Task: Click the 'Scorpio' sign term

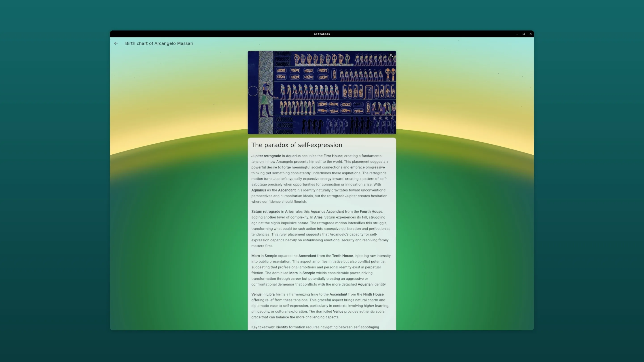Action: [x=271, y=256]
